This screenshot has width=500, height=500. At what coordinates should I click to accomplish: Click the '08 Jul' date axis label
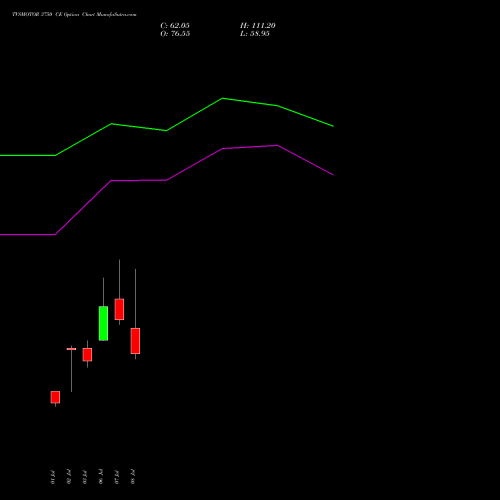point(133,477)
